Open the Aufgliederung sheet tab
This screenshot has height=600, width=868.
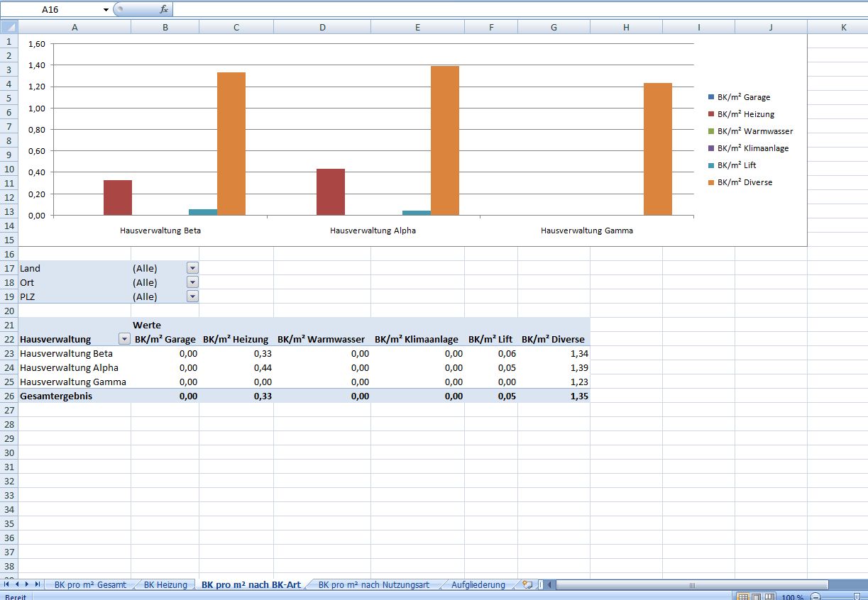tap(478, 585)
